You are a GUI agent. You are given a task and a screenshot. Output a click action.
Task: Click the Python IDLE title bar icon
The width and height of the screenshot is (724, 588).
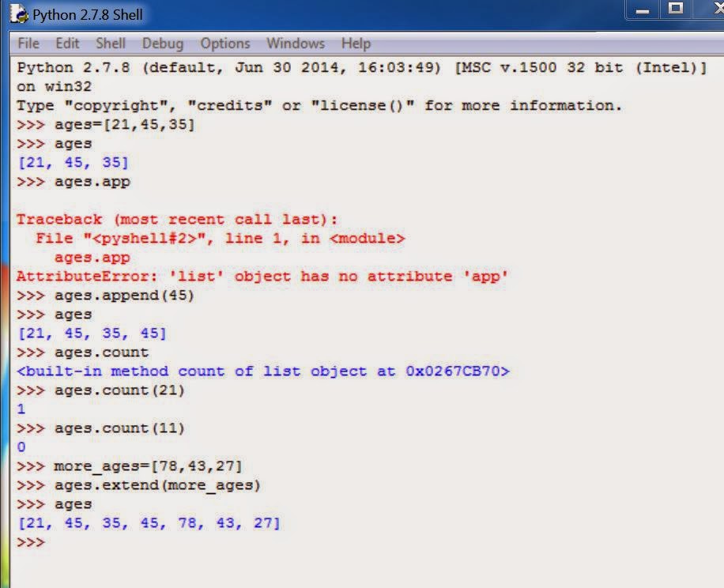19,13
